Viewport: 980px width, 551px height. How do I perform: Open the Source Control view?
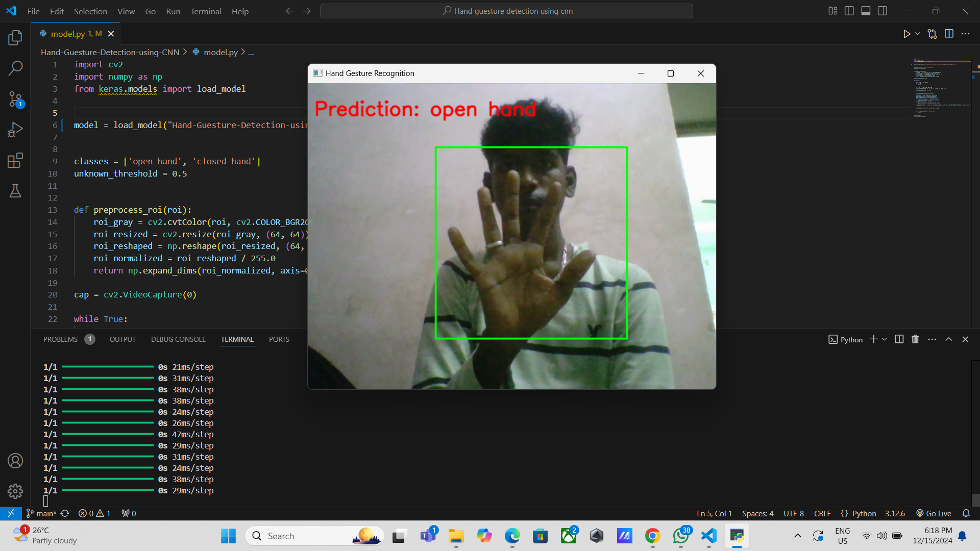pyautogui.click(x=15, y=99)
